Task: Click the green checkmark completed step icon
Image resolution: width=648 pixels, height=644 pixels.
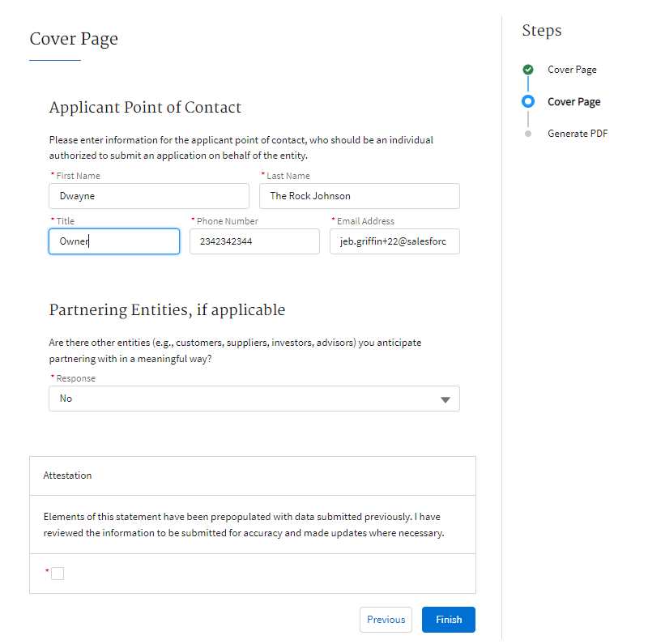Action: (x=528, y=70)
